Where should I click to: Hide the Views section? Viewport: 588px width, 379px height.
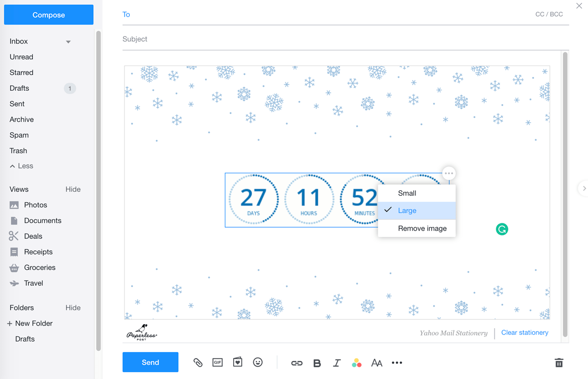(x=73, y=189)
